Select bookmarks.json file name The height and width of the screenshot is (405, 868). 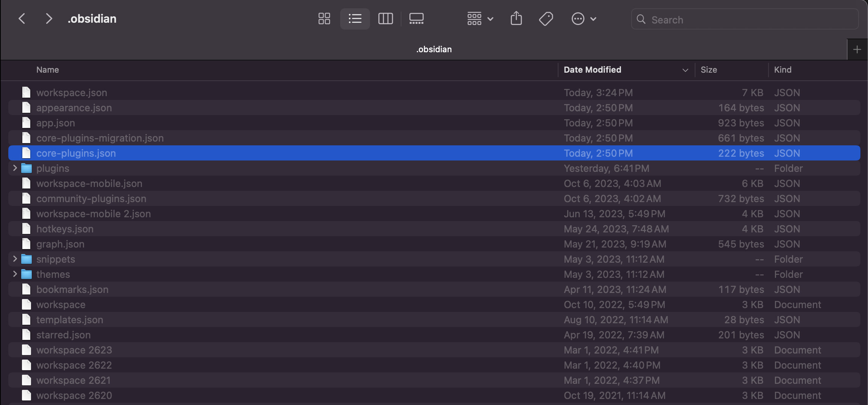[72, 290]
